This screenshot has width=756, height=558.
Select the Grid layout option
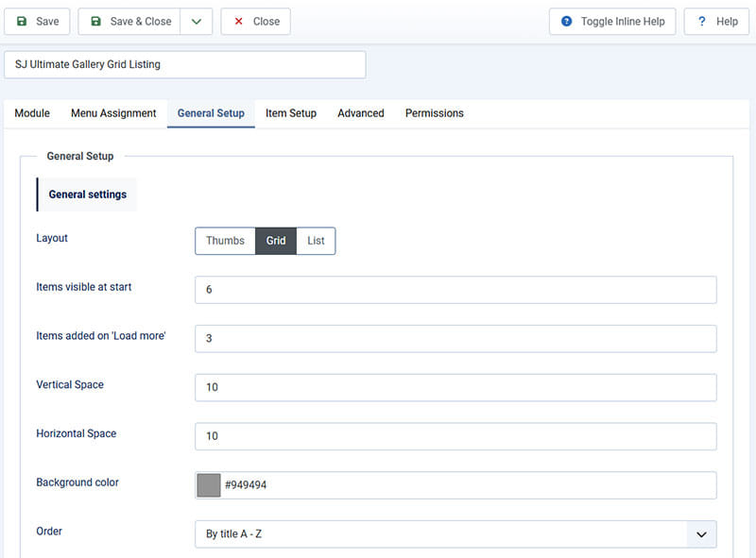pyautogui.click(x=276, y=241)
